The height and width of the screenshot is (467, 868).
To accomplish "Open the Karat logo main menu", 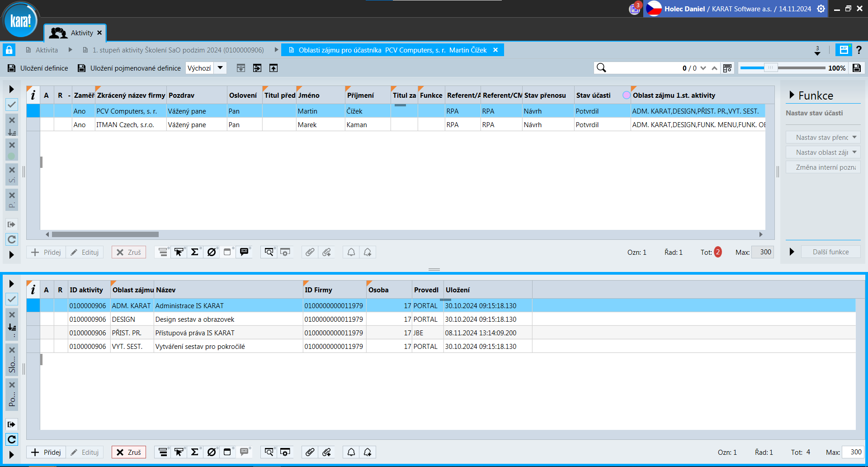I will [x=20, y=20].
